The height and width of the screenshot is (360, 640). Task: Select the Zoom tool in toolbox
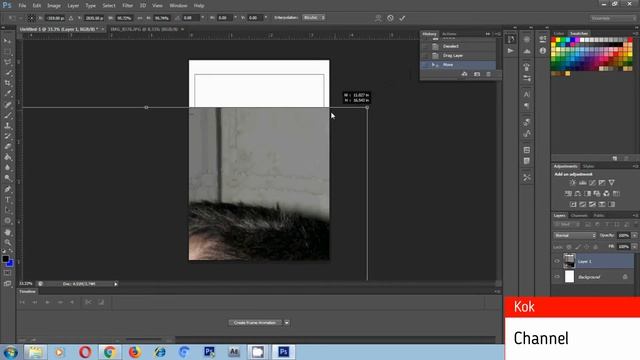(x=7, y=242)
